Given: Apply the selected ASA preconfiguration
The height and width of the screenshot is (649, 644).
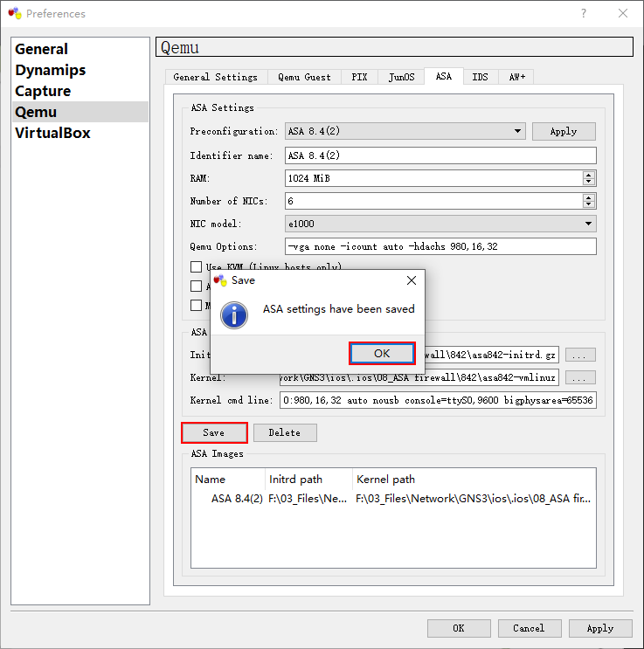Looking at the screenshot, I should click(x=564, y=131).
